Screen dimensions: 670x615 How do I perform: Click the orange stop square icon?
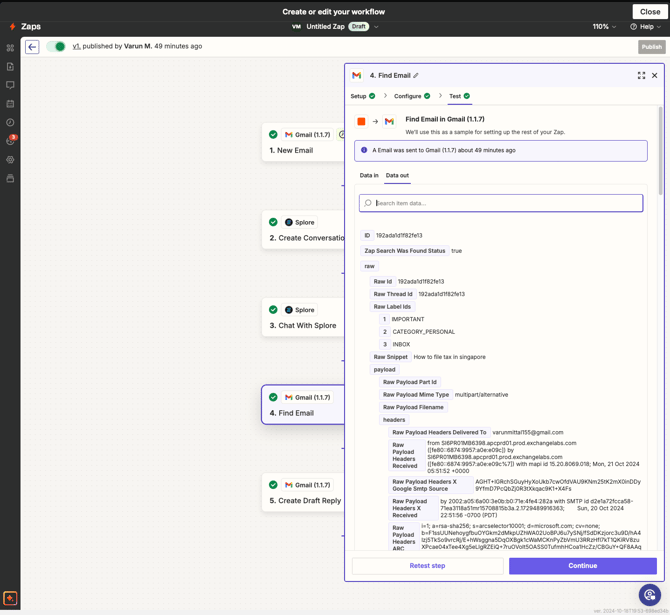(361, 122)
